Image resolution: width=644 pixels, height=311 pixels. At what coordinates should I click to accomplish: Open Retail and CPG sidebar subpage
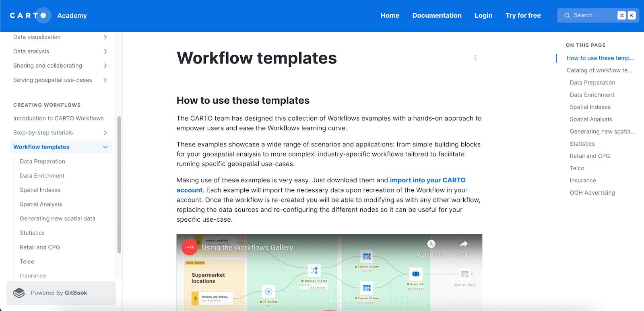point(40,247)
